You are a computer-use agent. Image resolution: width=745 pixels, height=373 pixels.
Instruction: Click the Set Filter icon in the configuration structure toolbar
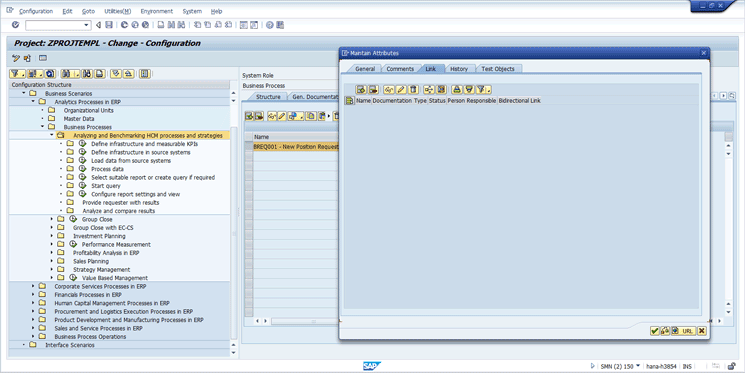point(17,74)
